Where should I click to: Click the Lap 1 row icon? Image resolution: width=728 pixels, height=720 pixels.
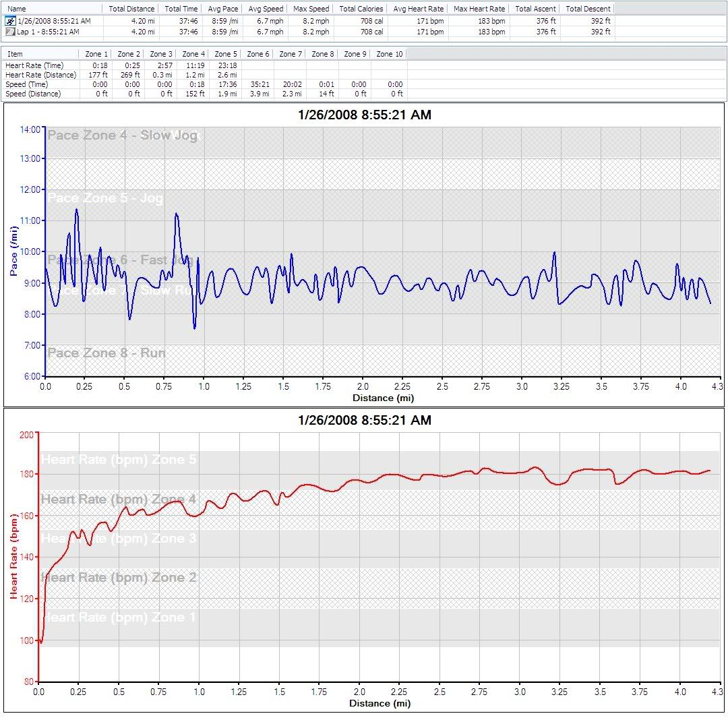tap(10, 32)
